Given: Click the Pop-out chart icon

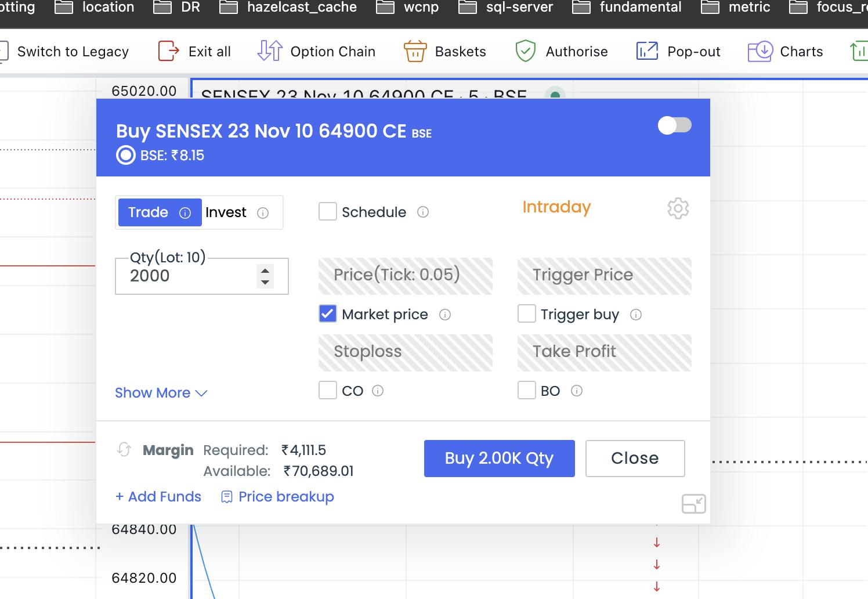Looking at the screenshot, I should click(x=647, y=51).
